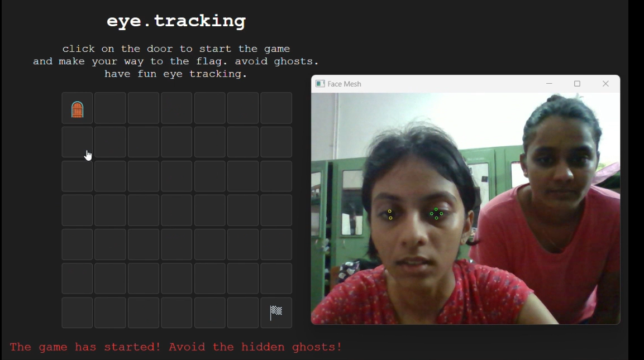The image size is (644, 360).
Task: Click the eye.tracking page heading
Action: coord(176,21)
